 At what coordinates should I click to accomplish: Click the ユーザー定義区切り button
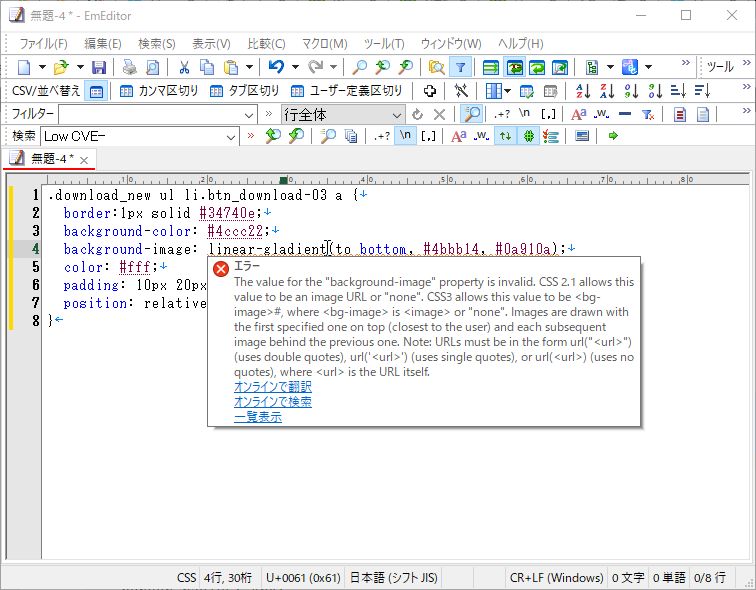347,91
